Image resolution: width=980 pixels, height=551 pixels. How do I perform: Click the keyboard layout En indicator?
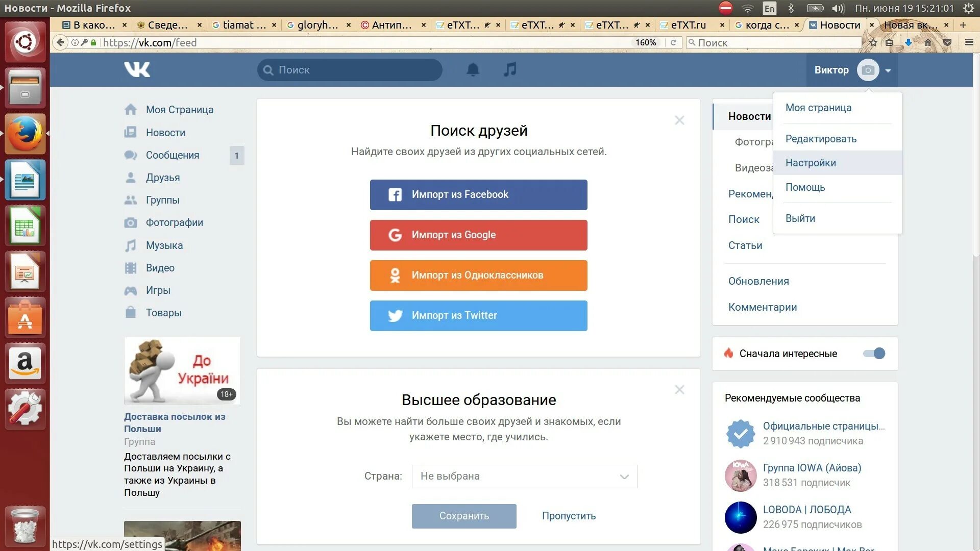pos(769,8)
